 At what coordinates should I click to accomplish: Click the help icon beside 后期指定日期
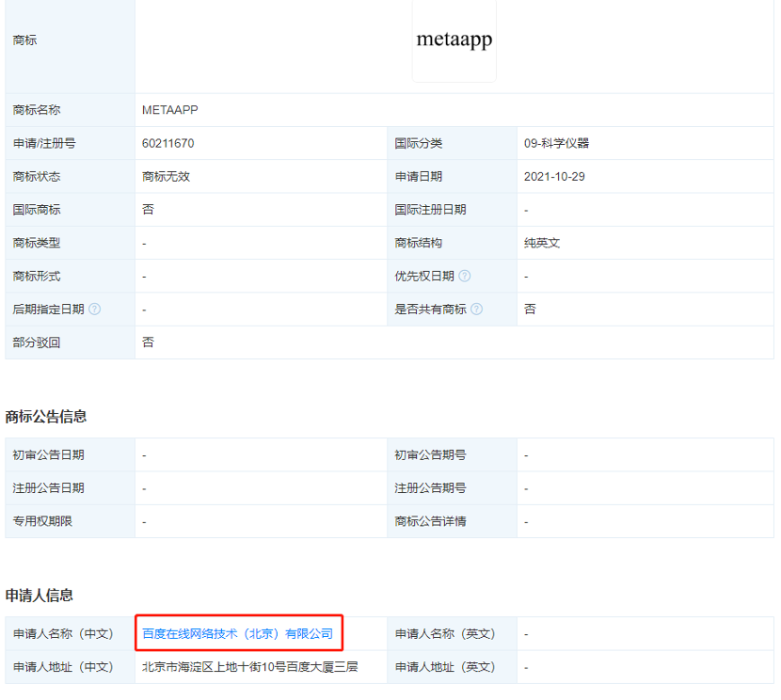95,310
